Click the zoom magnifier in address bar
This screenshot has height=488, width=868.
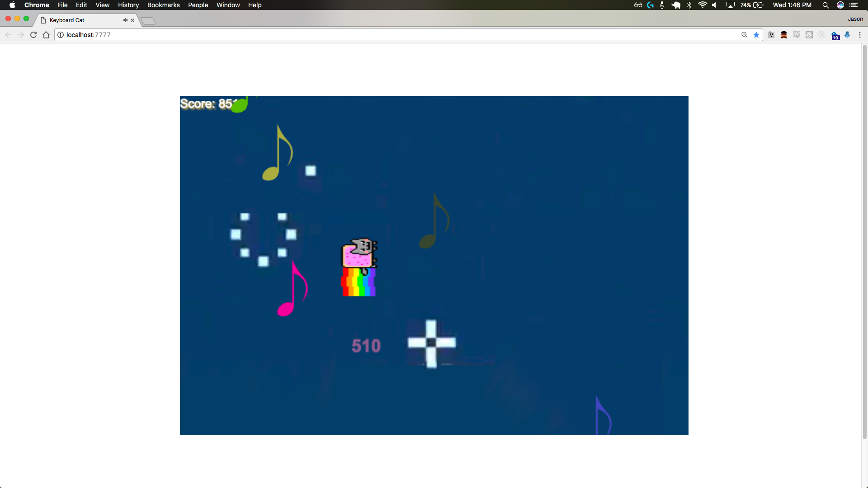pos(744,35)
